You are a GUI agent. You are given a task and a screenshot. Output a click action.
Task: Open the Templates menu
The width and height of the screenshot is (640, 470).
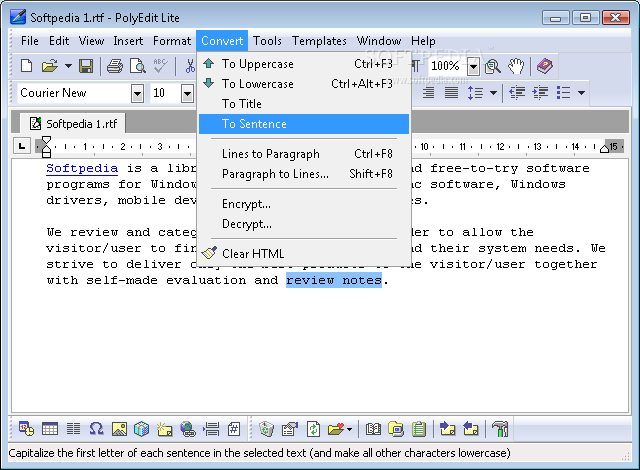coord(319,41)
